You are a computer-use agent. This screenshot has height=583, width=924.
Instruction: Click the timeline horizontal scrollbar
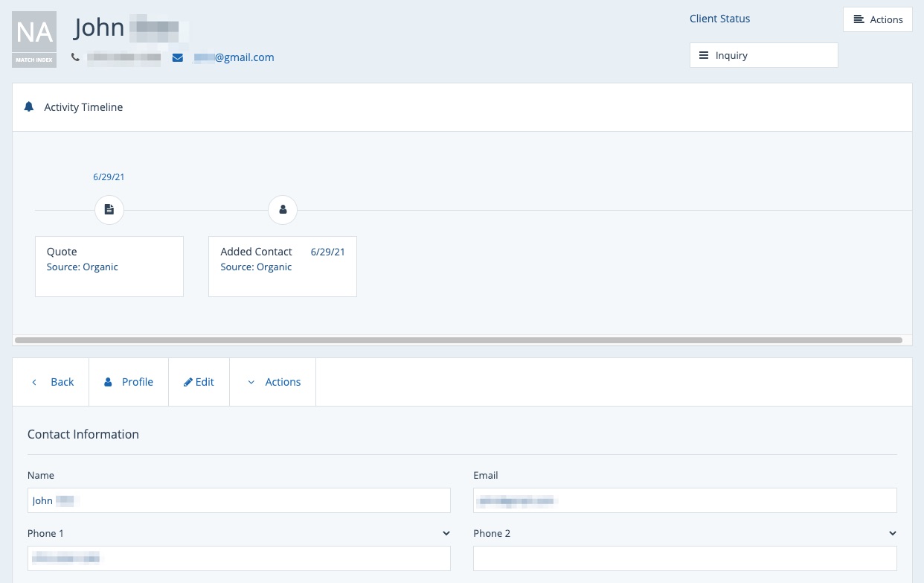458,340
